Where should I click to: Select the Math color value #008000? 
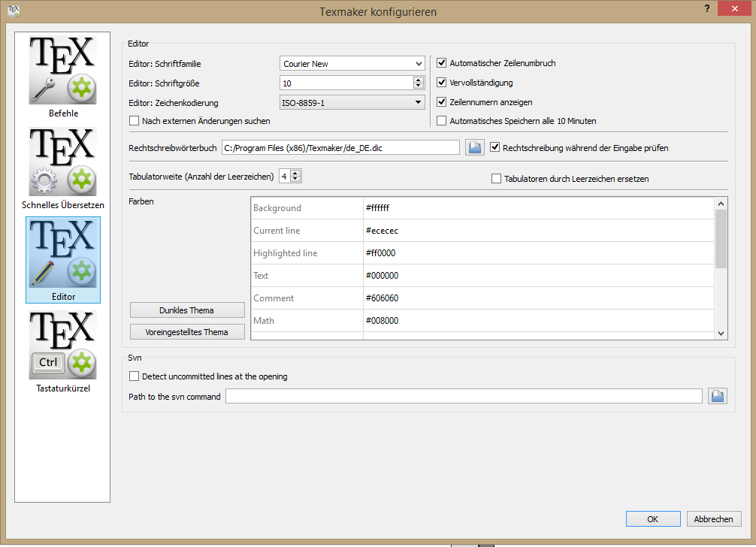[x=538, y=321]
